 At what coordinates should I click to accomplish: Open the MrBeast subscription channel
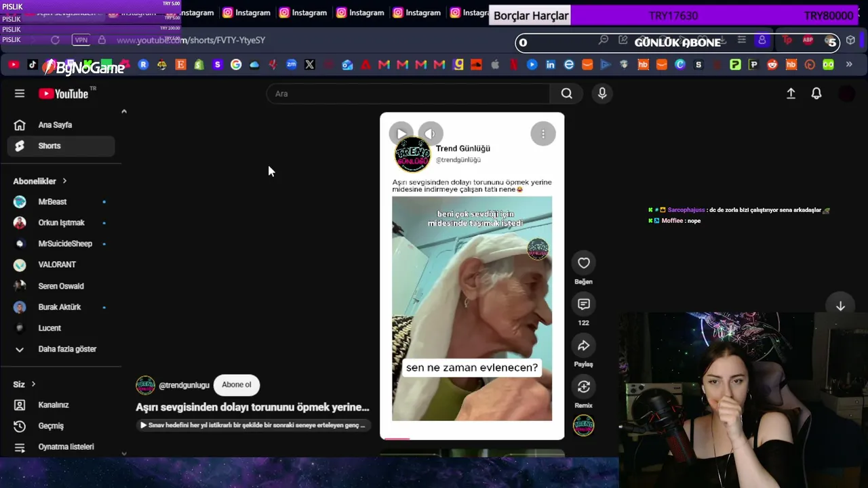(61, 202)
